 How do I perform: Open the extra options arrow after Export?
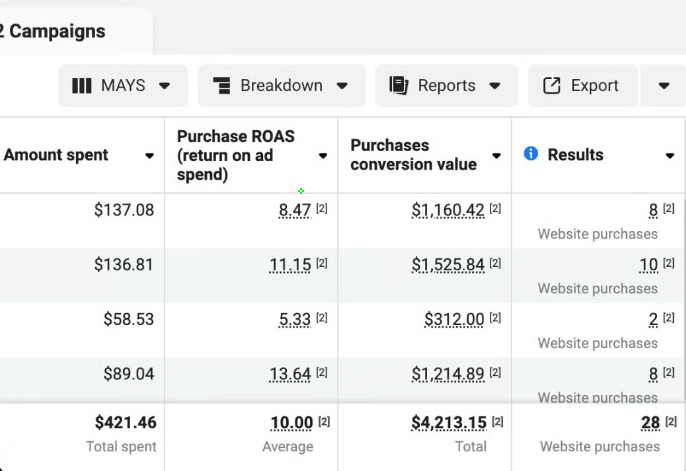(x=664, y=86)
